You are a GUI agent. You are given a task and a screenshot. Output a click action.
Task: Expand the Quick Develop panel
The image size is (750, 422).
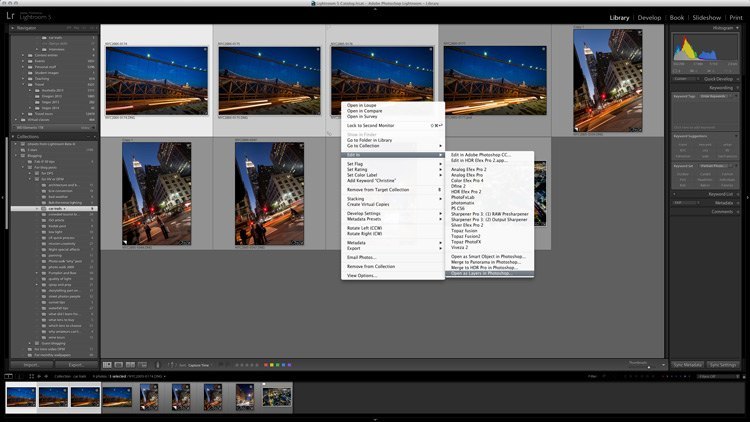[x=738, y=79]
